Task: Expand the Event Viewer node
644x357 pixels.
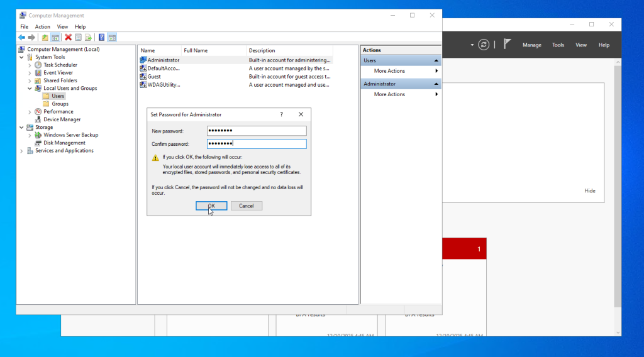Action: (30, 73)
